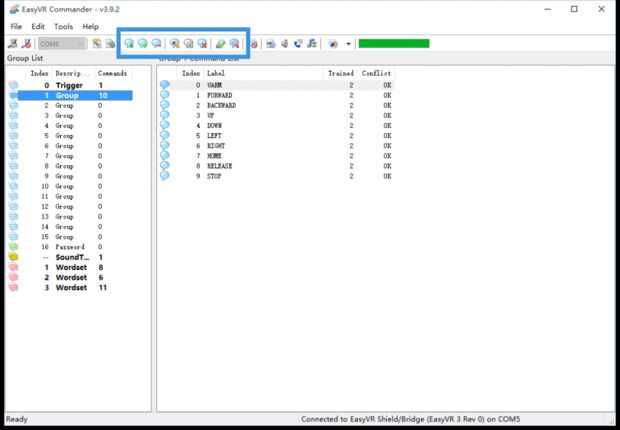
Task: Select the HOME command row
Action: (276, 156)
